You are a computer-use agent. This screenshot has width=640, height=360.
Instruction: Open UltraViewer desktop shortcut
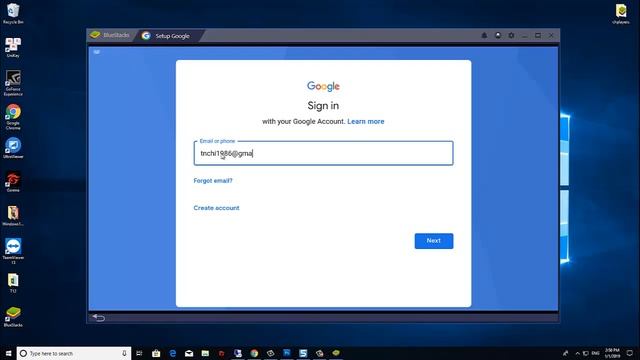pyautogui.click(x=13, y=148)
